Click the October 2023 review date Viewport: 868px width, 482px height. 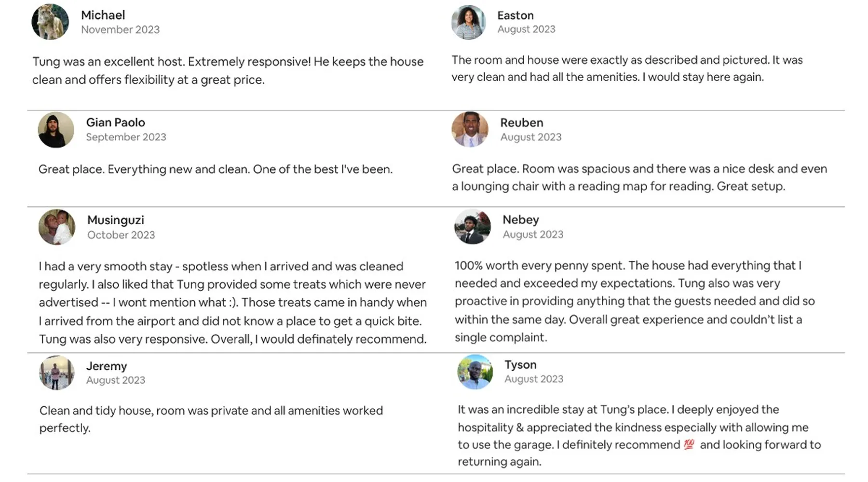[x=121, y=235]
